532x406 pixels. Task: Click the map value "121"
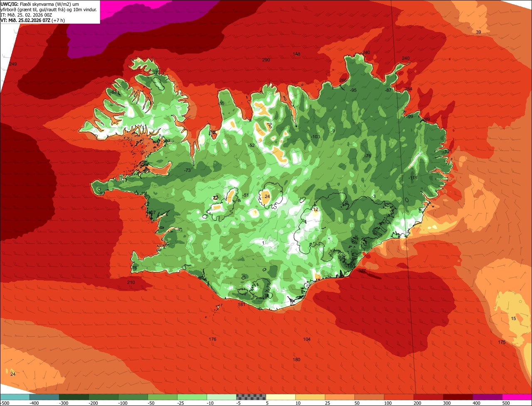coord(448,152)
